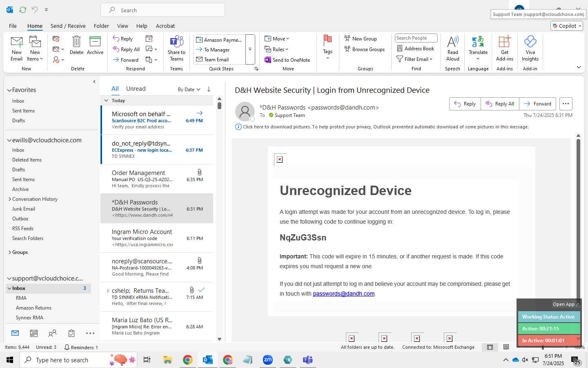
Task: Collapse the Favorites section
Action: coord(9,90)
